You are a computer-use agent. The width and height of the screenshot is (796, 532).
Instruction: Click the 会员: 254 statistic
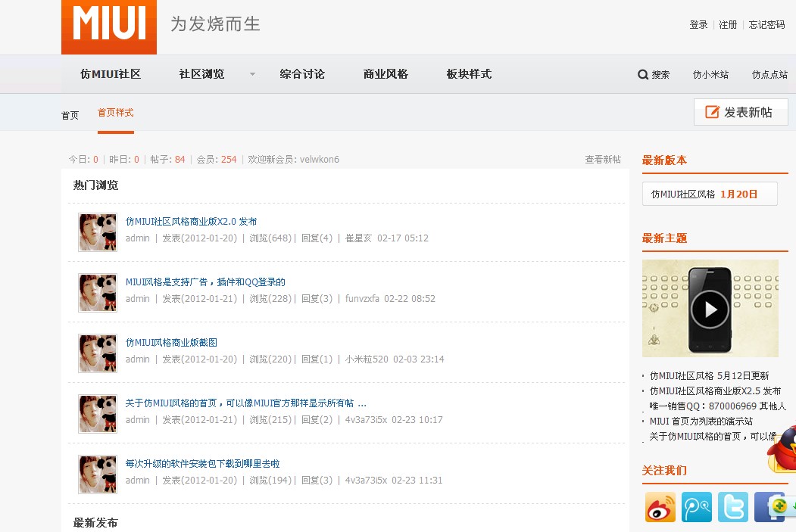coord(217,159)
